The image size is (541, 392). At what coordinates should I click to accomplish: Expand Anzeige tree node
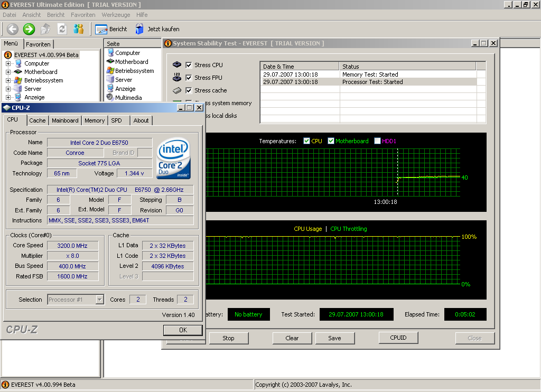pos(8,97)
